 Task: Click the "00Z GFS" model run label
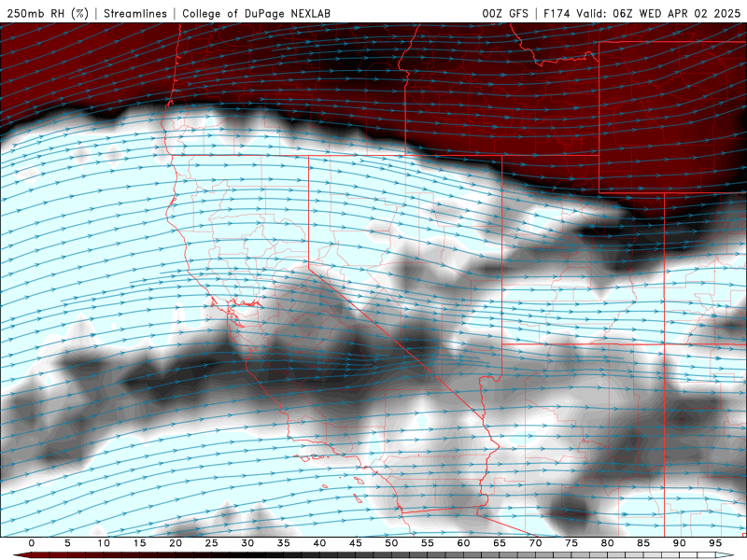pos(505,13)
